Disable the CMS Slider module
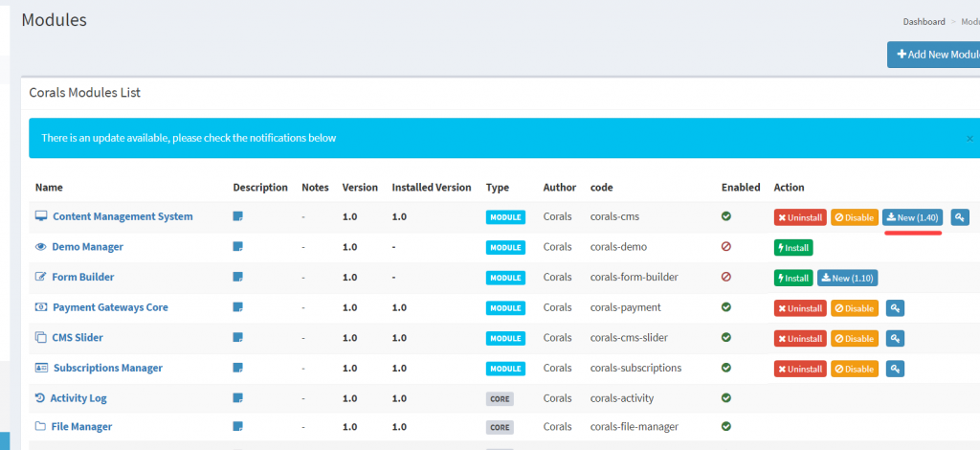The height and width of the screenshot is (450, 980). (855, 339)
